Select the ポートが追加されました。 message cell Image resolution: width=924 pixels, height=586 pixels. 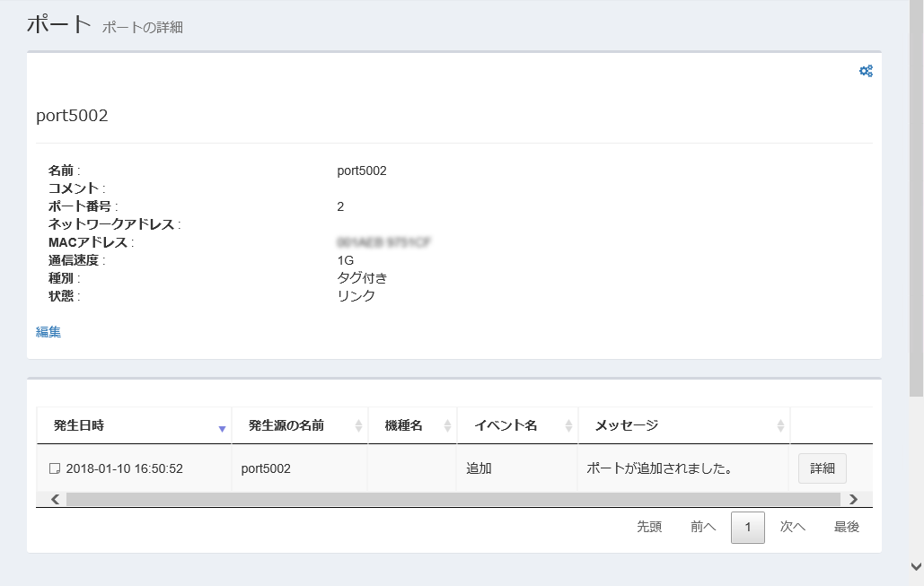pos(659,468)
